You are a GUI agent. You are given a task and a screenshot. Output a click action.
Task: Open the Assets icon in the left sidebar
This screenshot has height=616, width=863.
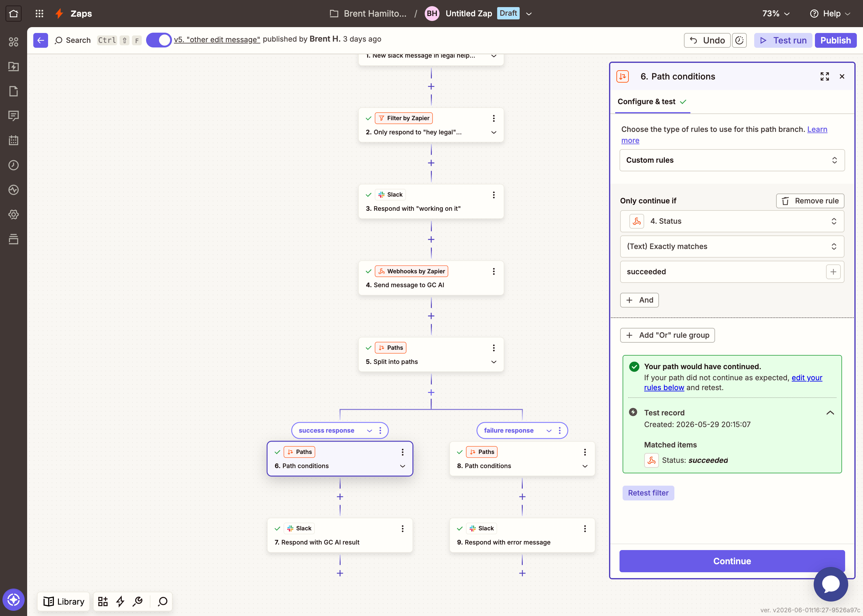click(14, 42)
